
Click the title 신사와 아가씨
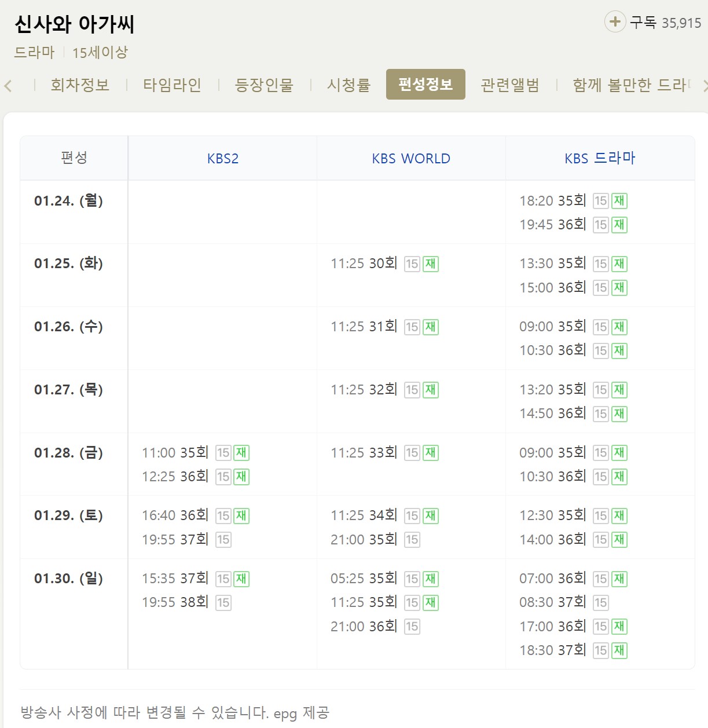point(75,24)
